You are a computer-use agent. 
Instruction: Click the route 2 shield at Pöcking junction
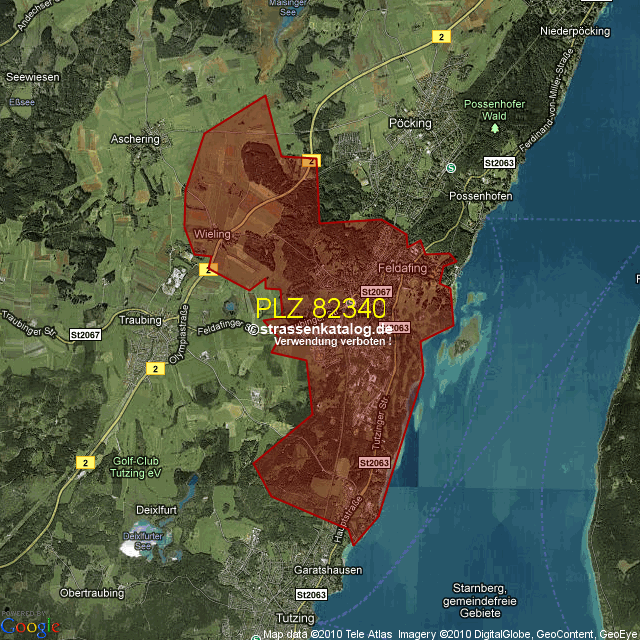[x=311, y=160]
